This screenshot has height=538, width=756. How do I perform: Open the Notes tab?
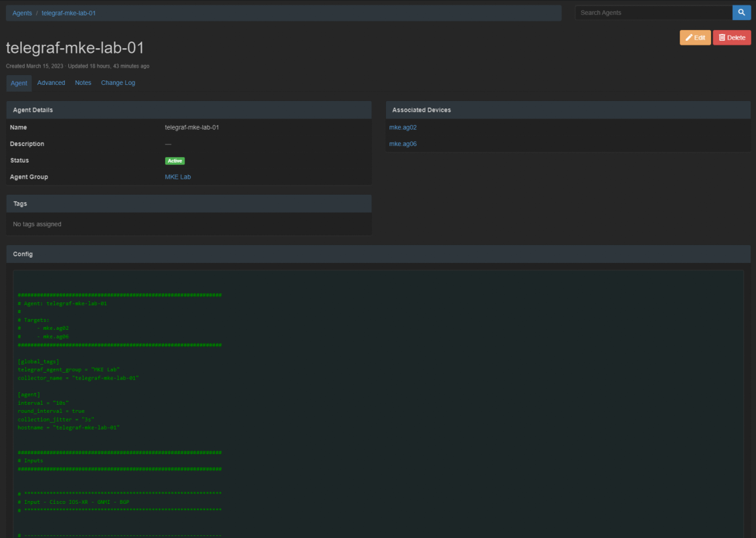point(83,83)
